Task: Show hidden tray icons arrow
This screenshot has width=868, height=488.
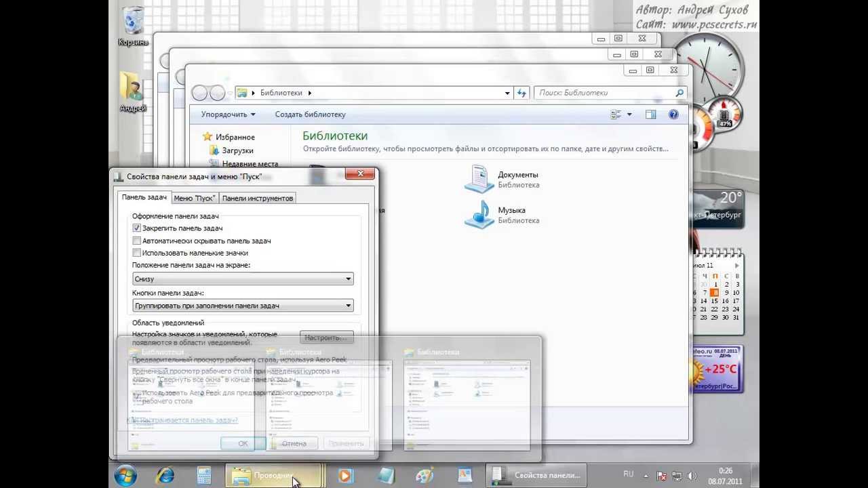Action: click(x=646, y=476)
